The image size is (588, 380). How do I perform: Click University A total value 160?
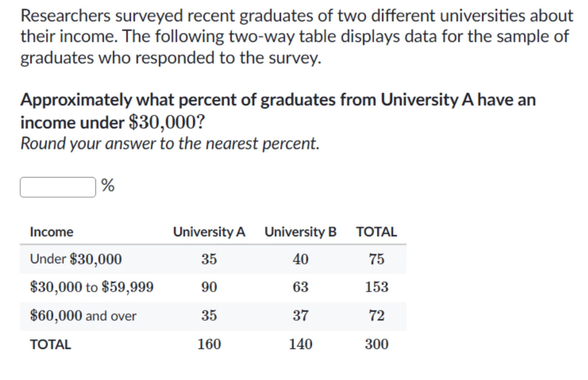tap(209, 344)
